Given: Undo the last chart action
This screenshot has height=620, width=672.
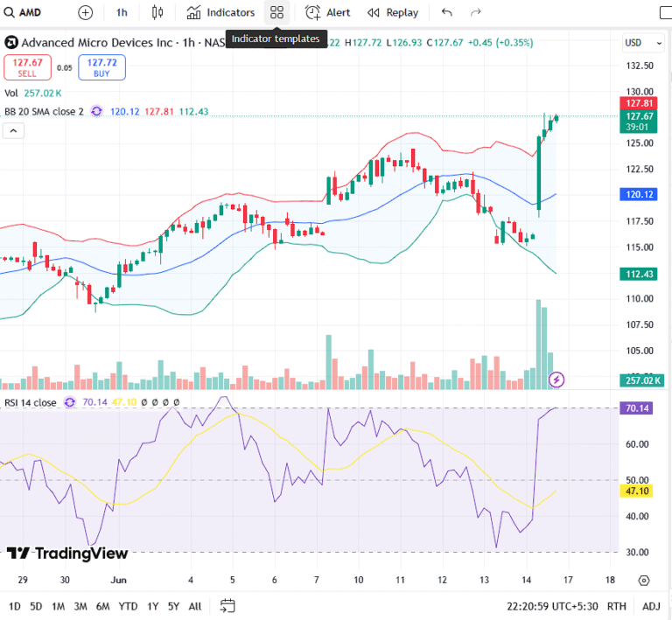Looking at the screenshot, I should coord(446,13).
